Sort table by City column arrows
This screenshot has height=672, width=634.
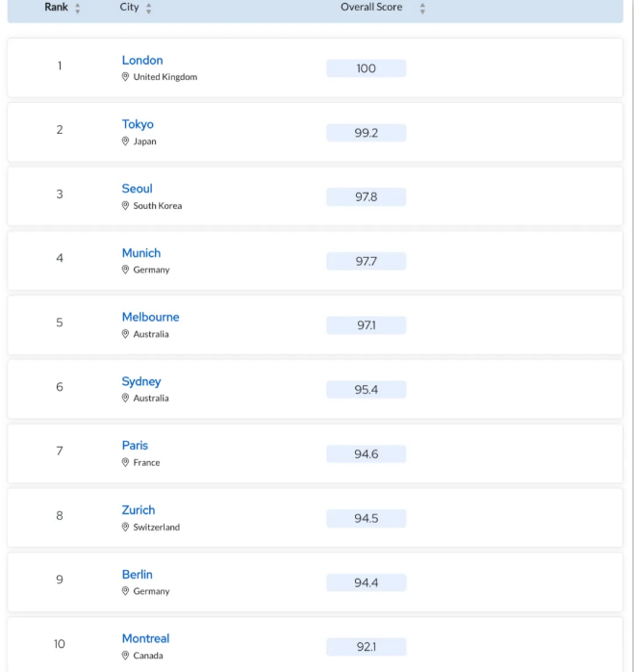coord(149,8)
